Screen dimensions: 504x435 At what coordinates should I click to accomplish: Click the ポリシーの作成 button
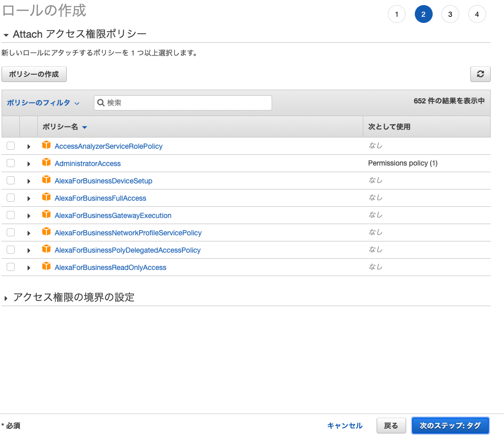click(x=34, y=74)
